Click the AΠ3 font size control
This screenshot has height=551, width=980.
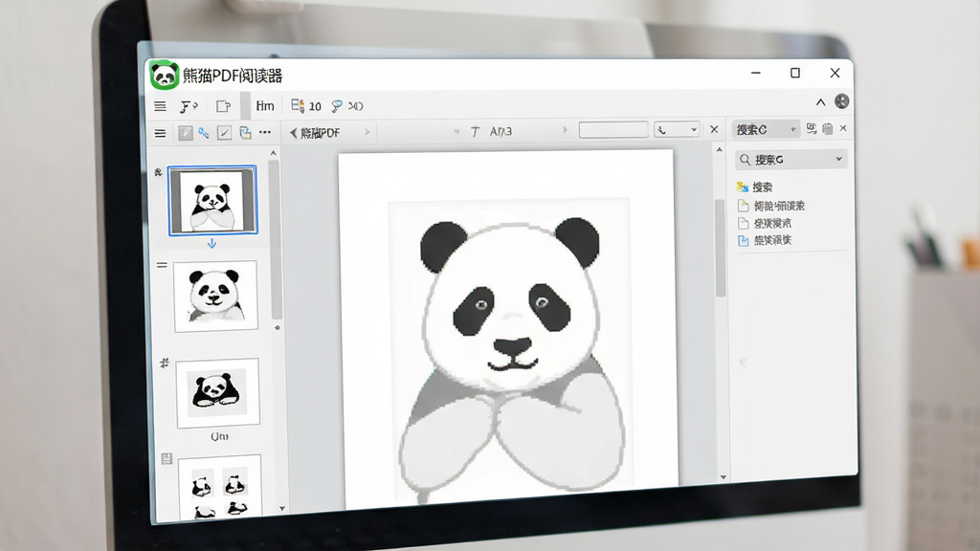click(501, 131)
